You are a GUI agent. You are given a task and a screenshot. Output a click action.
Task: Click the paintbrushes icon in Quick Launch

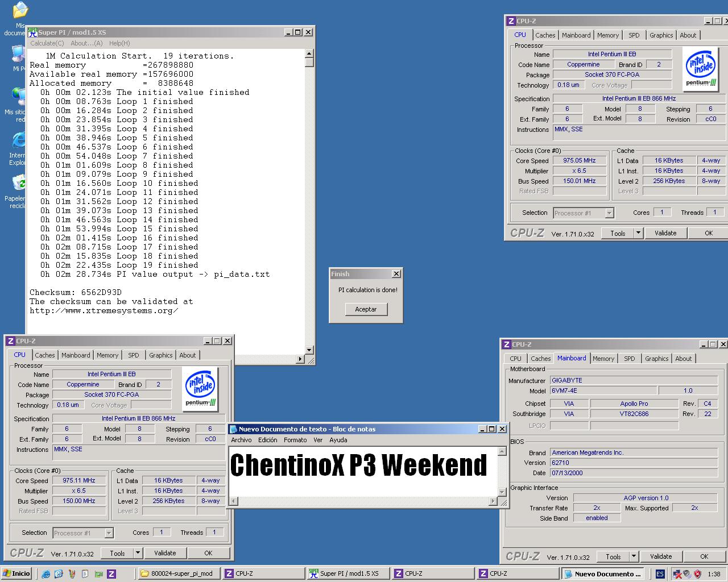(x=72, y=574)
